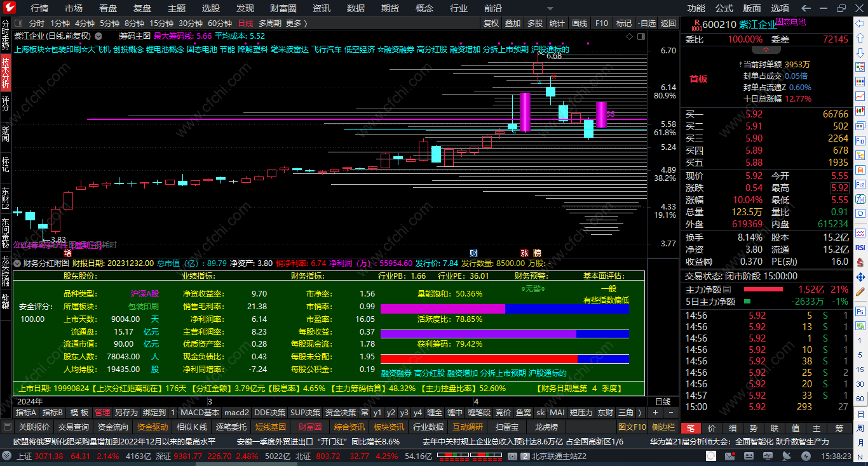Click the blue left arrow in right toolbar
868x466 pixels.
860,22
